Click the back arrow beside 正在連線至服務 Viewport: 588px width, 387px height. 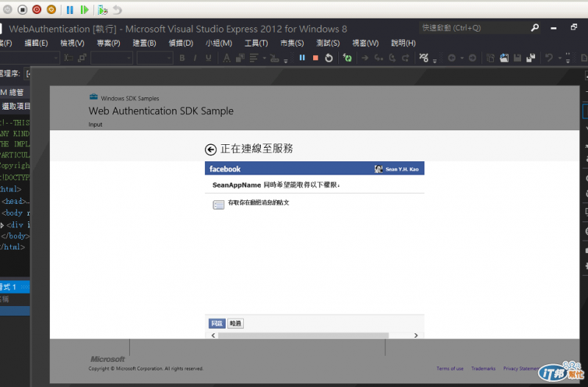pyautogui.click(x=211, y=149)
